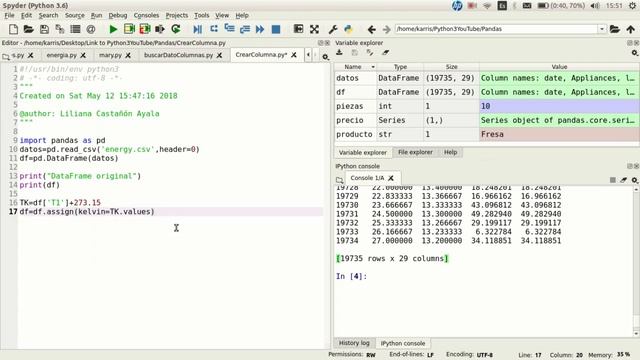This screenshot has height=360, width=640.
Task: Re-run last script icon
Action: (176, 29)
